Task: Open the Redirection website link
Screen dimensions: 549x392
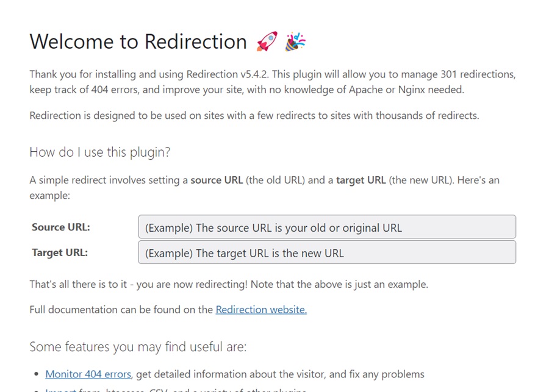Action: [x=261, y=310]
